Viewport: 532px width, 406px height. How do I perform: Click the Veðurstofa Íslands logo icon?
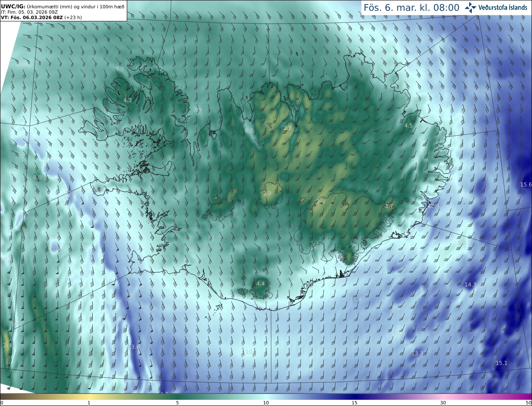point(470,7)
